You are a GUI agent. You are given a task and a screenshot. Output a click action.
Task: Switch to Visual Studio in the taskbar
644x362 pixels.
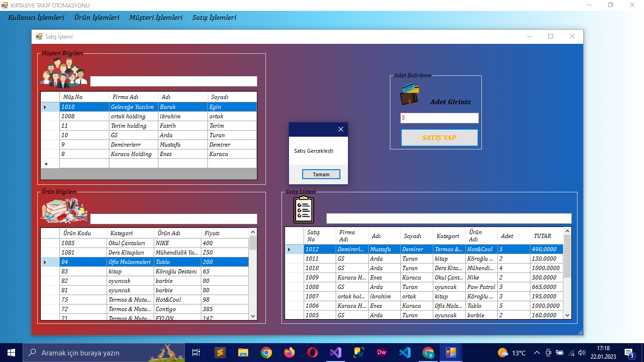coord(335,352)
